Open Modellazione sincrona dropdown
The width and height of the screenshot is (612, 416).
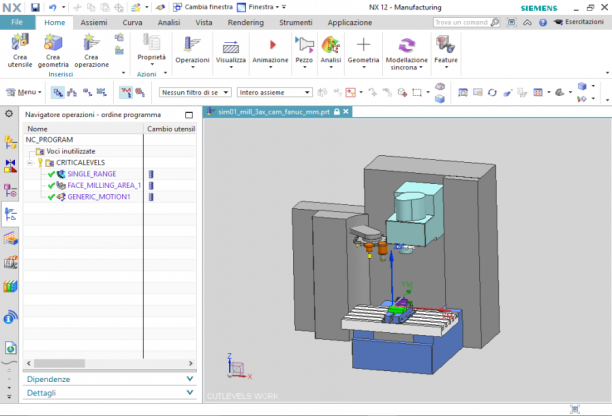point(407,53)
